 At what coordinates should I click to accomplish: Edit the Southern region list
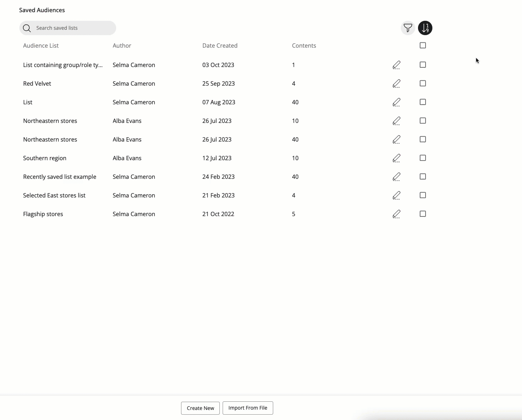point(396,158)
